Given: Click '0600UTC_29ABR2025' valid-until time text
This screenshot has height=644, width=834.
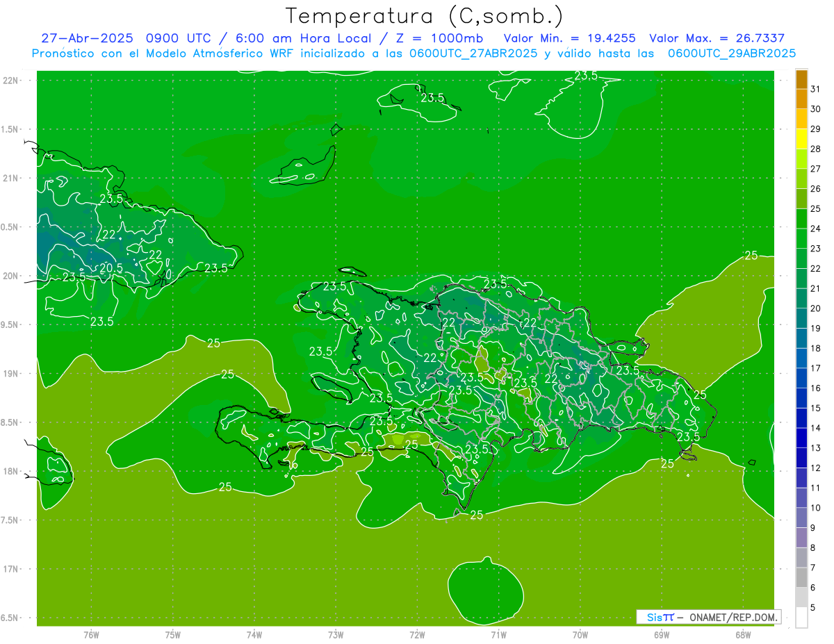Looking at the screenshot, I should [x=732, y=53].
